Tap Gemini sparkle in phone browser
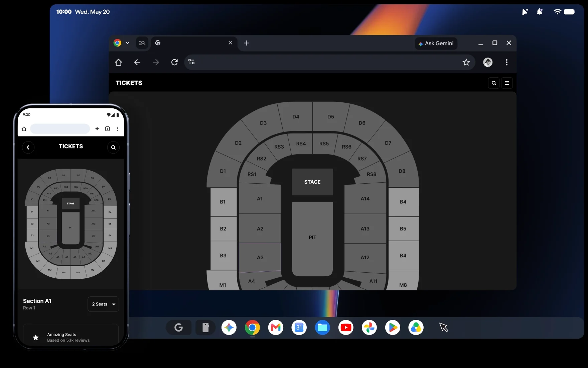This screenshot has width=588, height=368. [97, 129]
